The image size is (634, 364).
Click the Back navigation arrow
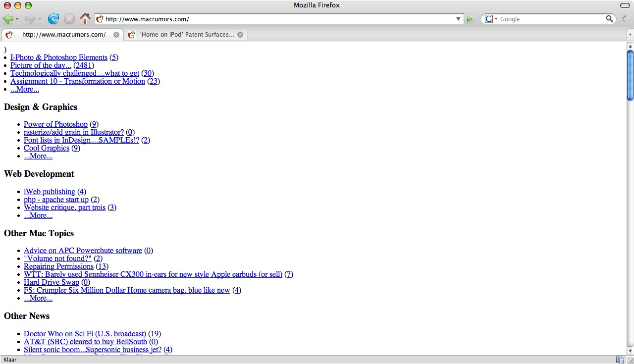(x=7, y=19)
